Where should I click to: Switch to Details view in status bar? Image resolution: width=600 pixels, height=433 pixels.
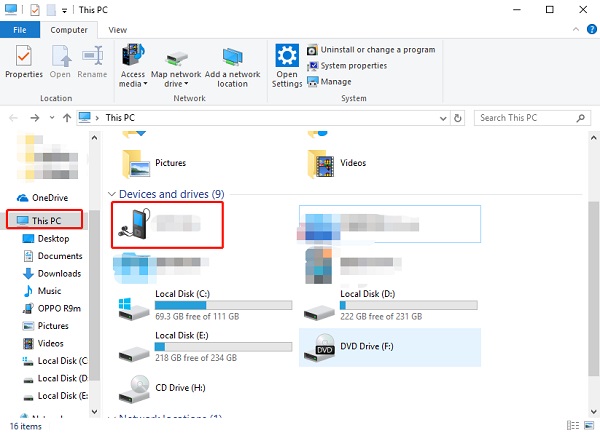click(573, 425)
